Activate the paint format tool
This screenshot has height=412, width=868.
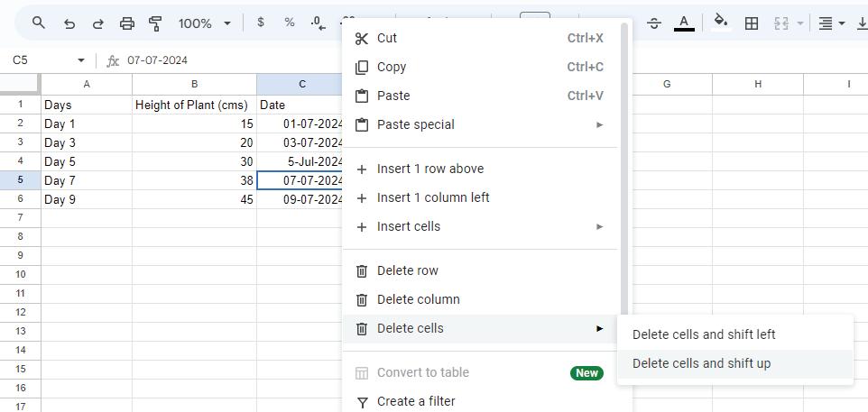(155, 23)
